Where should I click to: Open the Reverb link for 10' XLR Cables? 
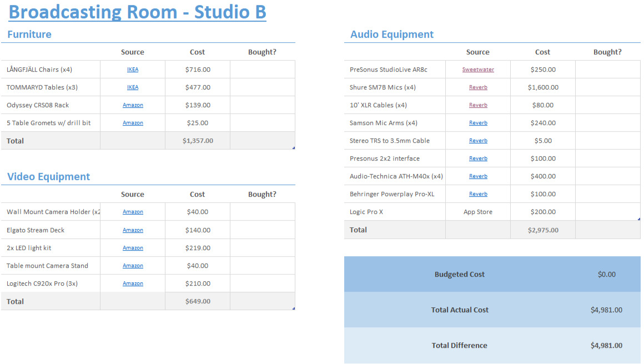point(478,105)
